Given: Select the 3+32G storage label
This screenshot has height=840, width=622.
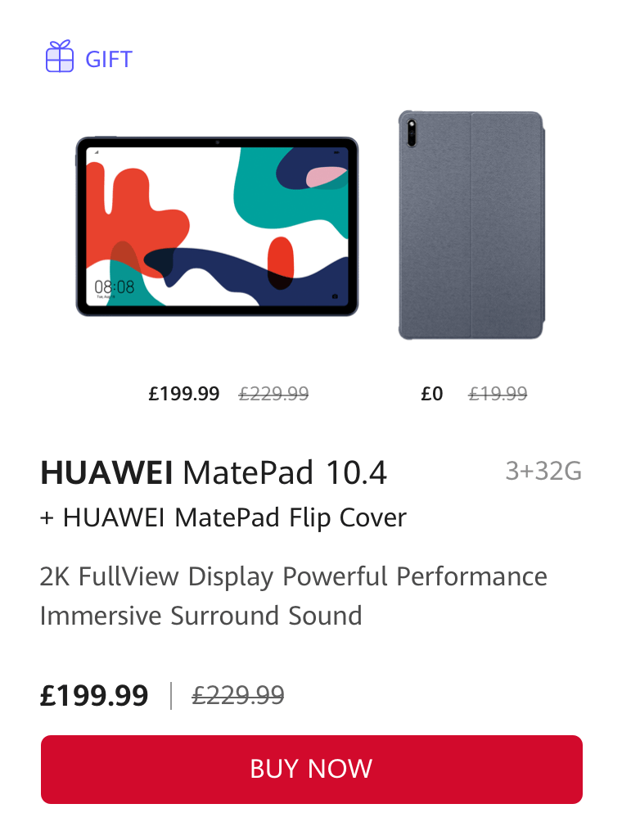Looking at the screenshot, I should 543,471.
